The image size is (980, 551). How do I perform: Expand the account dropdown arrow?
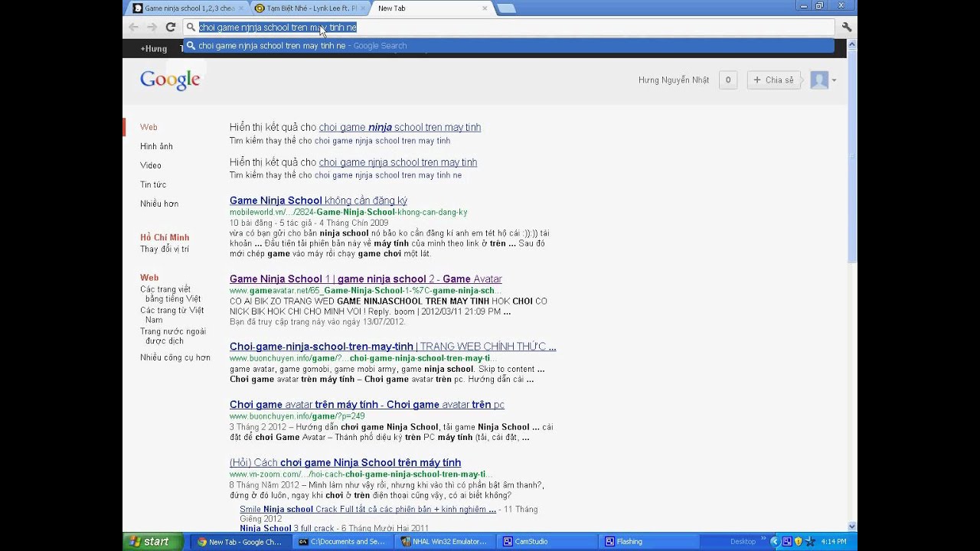click(834, 80)
